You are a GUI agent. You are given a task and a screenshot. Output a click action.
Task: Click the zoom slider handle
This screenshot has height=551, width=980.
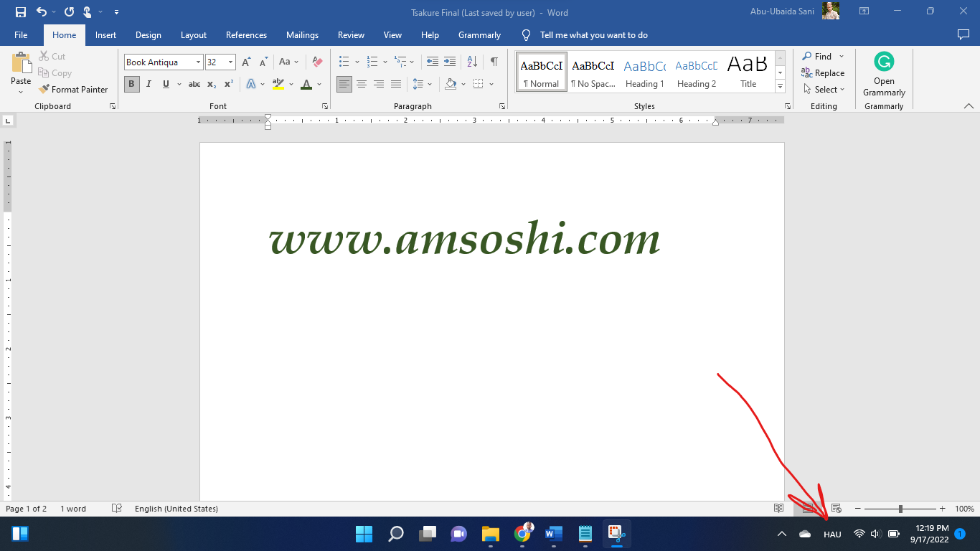pos(900,509)
